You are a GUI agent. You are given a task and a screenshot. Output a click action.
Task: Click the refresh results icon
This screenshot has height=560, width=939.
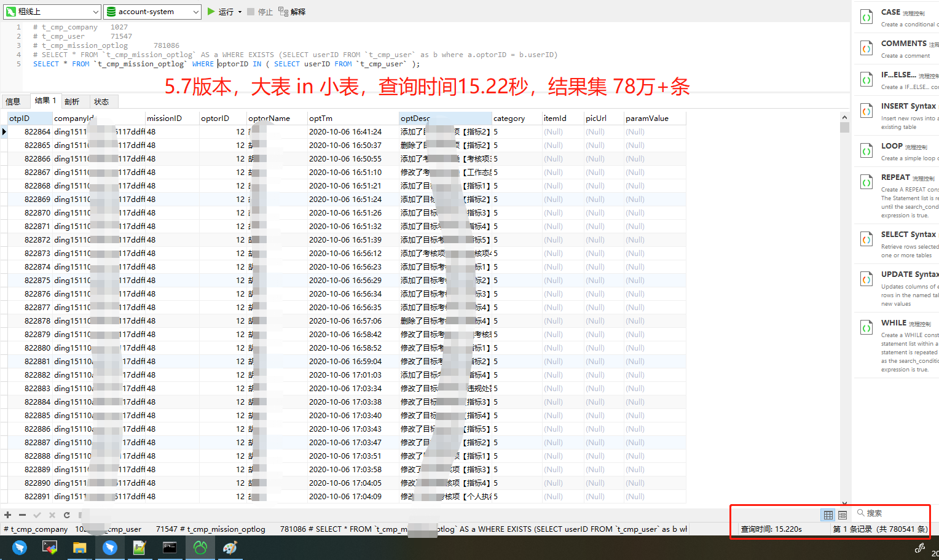point(66,515)
